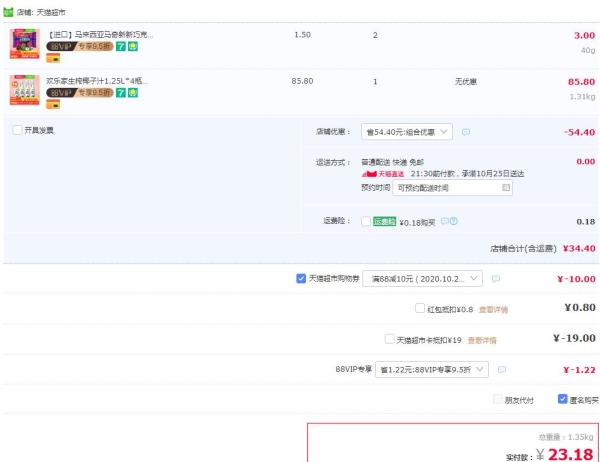Click the total weight 1.35kg text
The width and height of the screenshot is (600, 462).
(x=566, y=437)
